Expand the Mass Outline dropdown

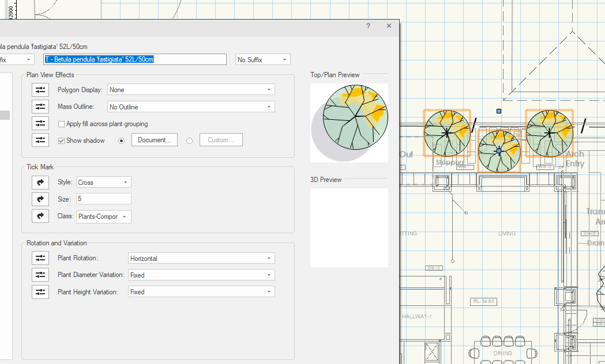pos(191,107)
